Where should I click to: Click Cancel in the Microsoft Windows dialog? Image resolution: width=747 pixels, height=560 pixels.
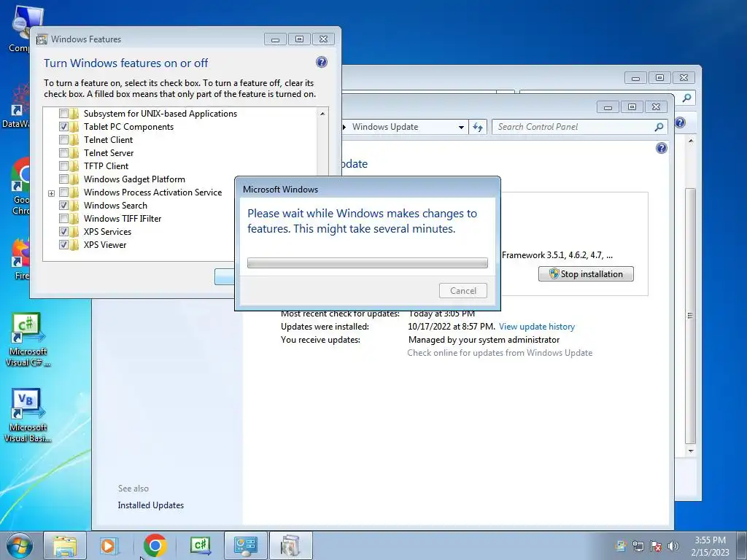coord(463,291)
